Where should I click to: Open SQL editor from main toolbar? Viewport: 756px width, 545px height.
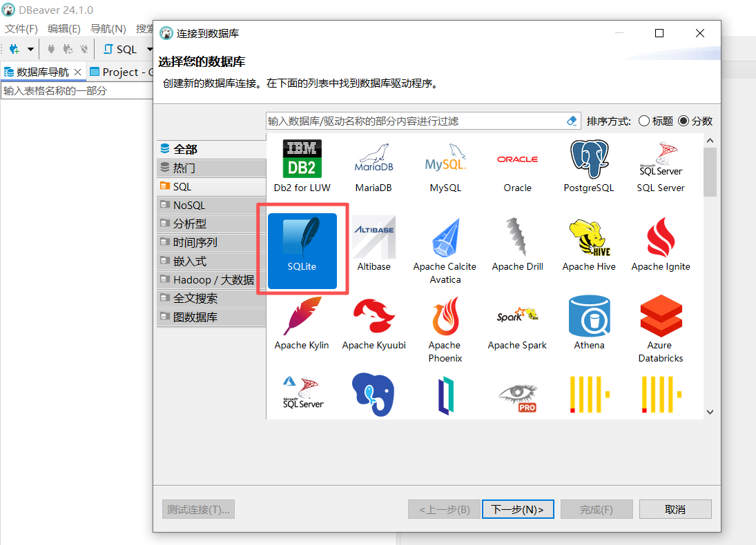[x=121, y=49]
